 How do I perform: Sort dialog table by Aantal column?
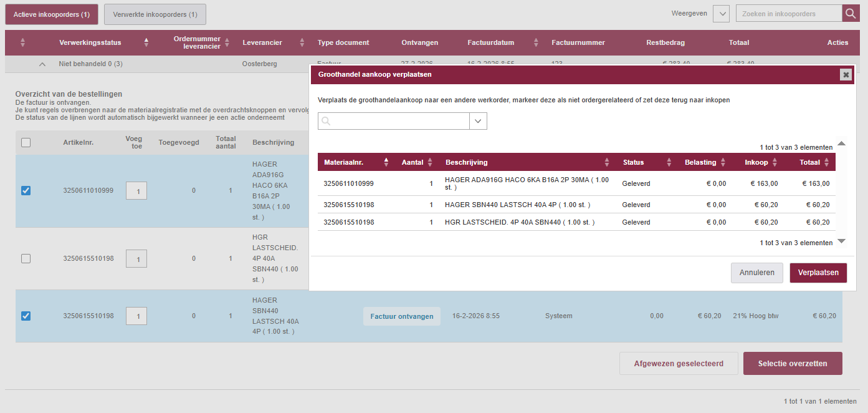(x=429, y=162)
